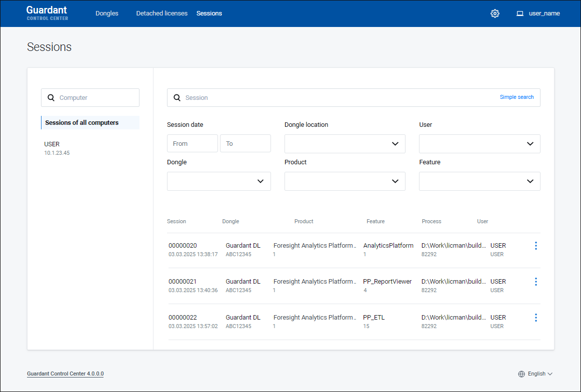Open actions menu for session 00000021
The image size is (581, 392).
535,282
